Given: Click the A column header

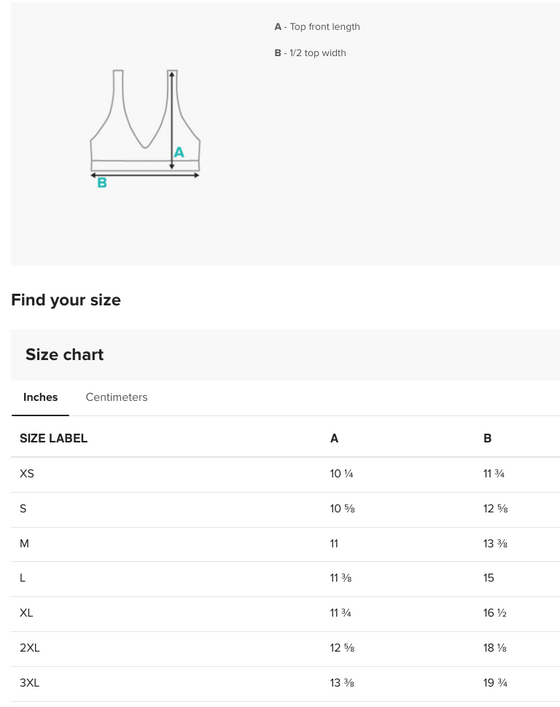Looking at the screenshot, I should click(x=334, y=438).
